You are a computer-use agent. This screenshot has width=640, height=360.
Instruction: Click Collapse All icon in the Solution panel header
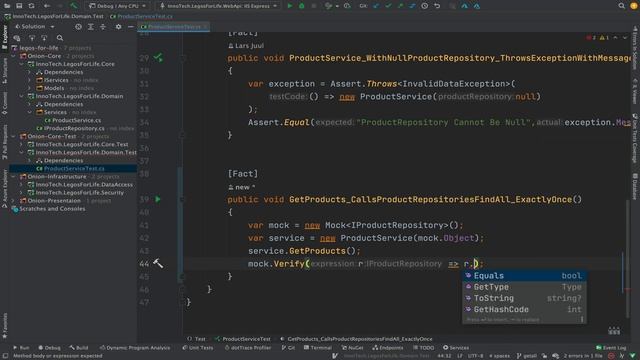coord(103,27)
